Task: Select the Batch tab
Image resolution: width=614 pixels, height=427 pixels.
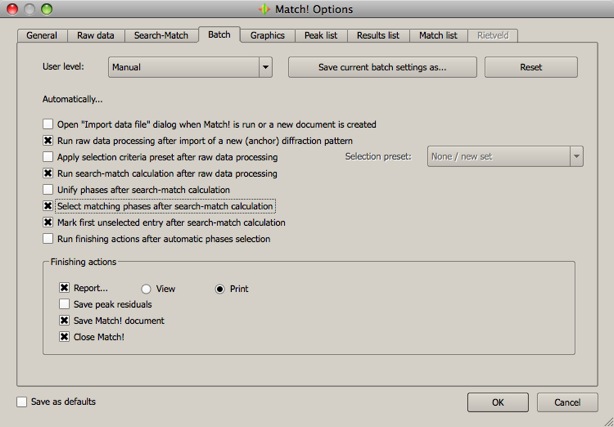Action: (219, 34)
